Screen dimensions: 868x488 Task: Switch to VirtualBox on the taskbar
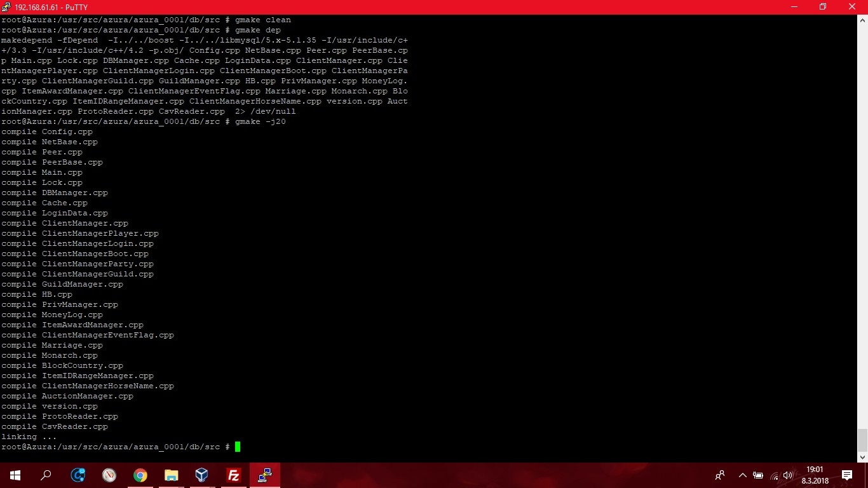(202, 475)
